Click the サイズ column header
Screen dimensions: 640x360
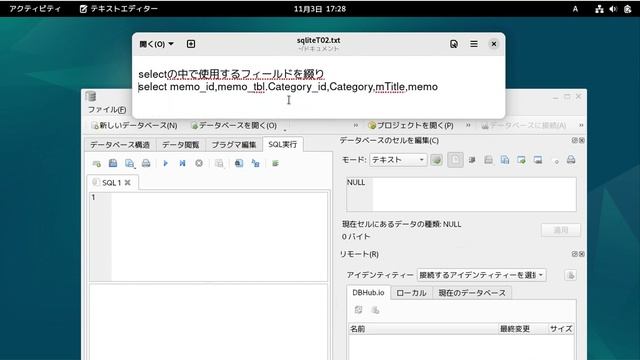[561, 329]
